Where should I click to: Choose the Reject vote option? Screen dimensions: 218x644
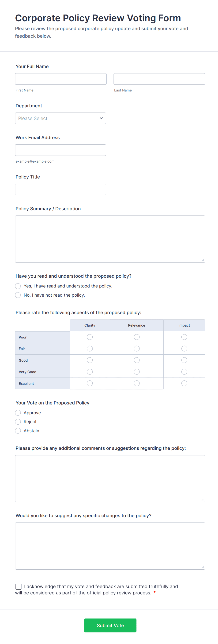click(x=18, y=422)
